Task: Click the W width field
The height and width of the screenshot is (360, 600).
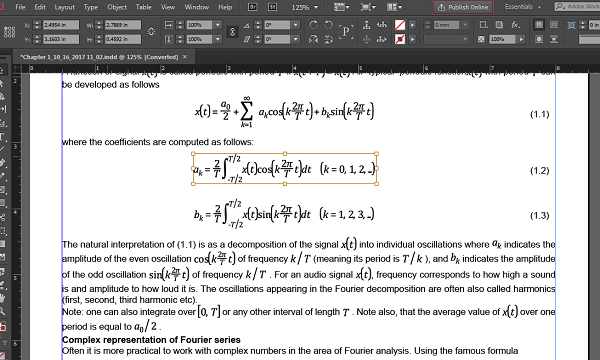Action: (x=123, y=25)
